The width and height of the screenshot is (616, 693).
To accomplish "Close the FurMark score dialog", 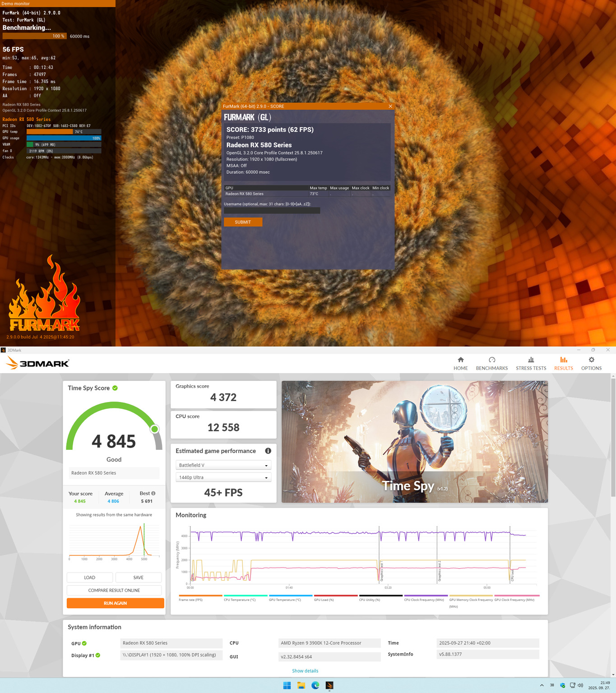I will [390, 106].
